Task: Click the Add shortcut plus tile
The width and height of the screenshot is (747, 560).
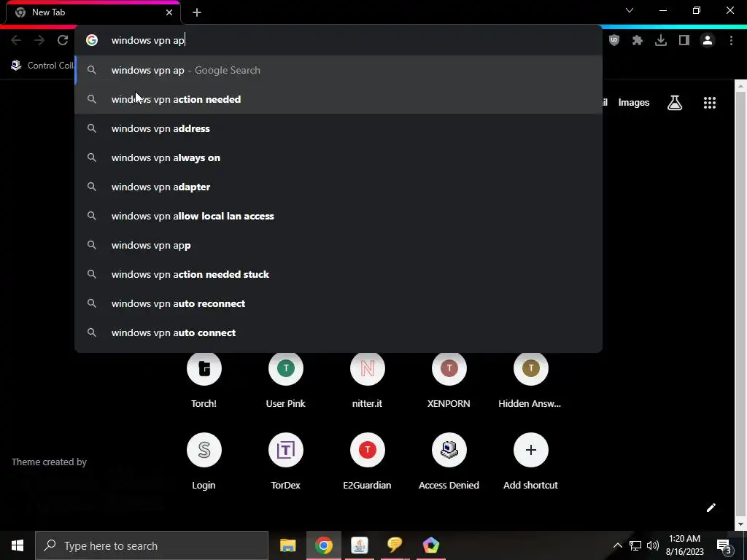Action: tap(531, 462)
